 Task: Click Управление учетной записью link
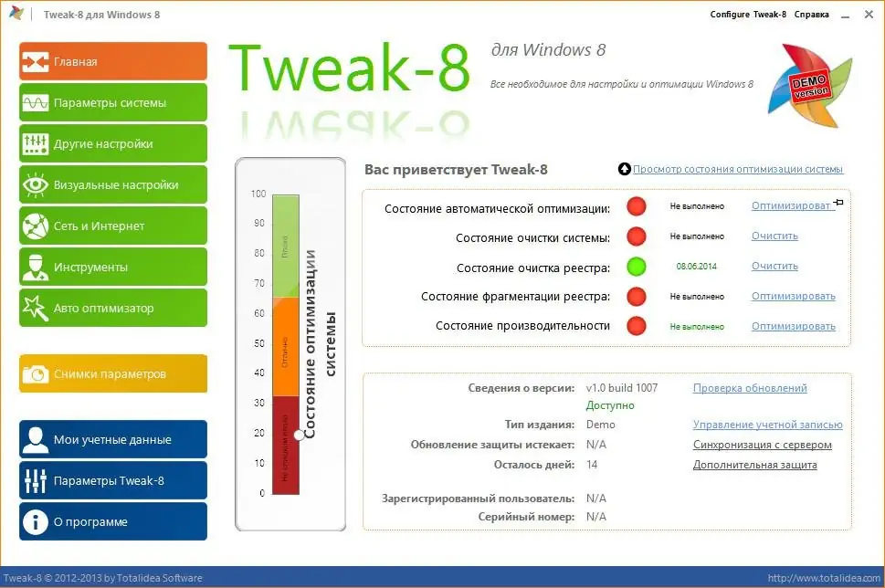[767, 425]
